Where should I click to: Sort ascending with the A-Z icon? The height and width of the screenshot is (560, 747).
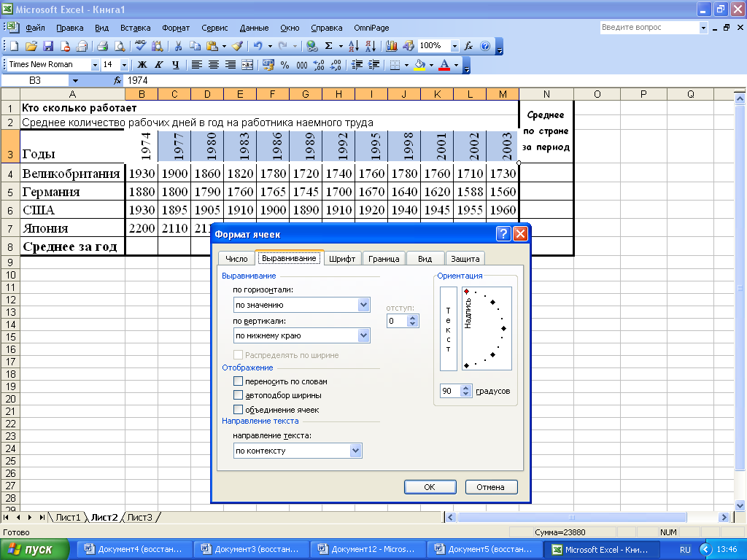[x=354, y=46]
